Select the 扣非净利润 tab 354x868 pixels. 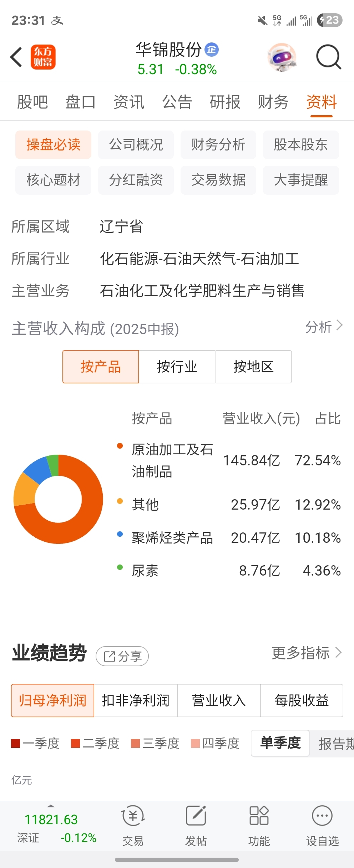tap(136, 700)
